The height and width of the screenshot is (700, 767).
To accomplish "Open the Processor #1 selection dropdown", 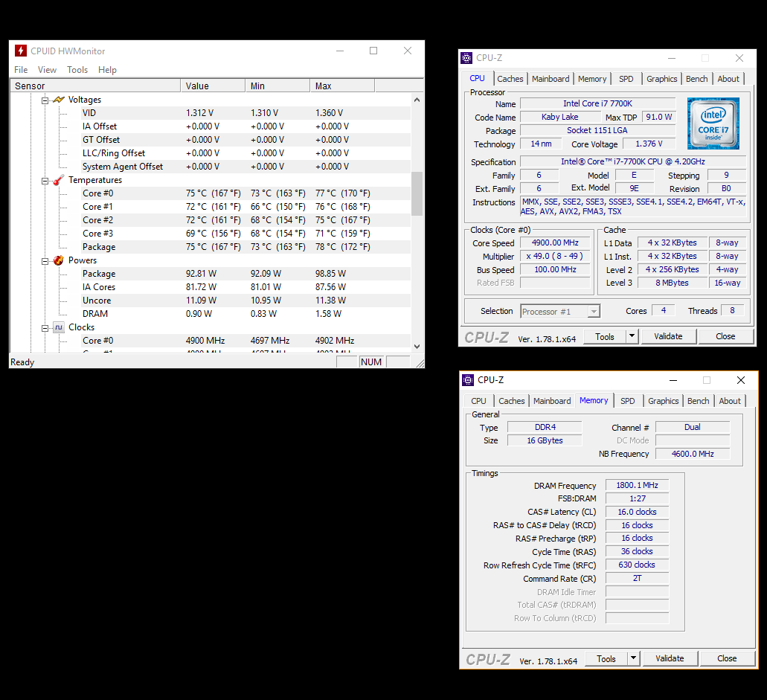I will (594, 312).
